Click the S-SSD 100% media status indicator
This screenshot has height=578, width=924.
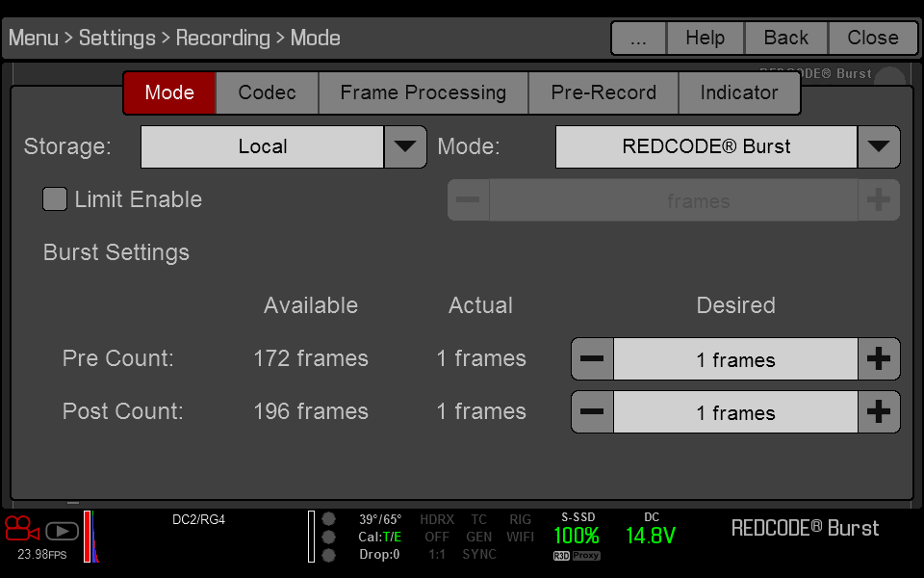(576, 528)
